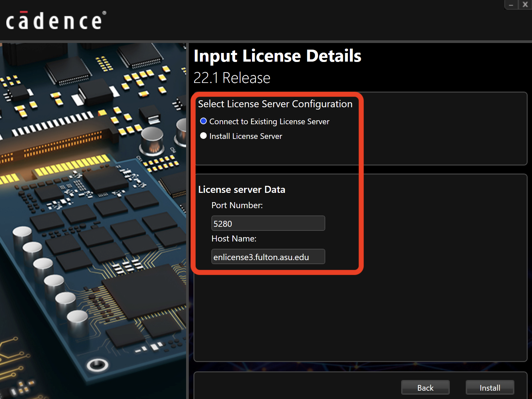Select Install License Server radio button
The height and width of the screenshot is (399, 532).
pyautogui.click(x=203, y=136)
